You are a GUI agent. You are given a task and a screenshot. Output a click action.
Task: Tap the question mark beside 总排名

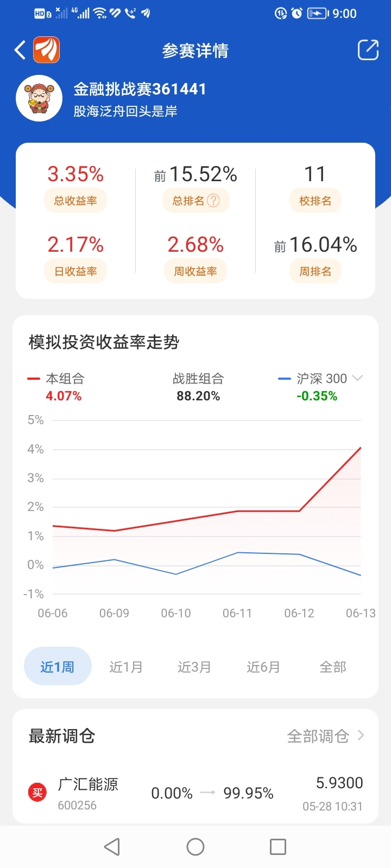pos(213,201)
